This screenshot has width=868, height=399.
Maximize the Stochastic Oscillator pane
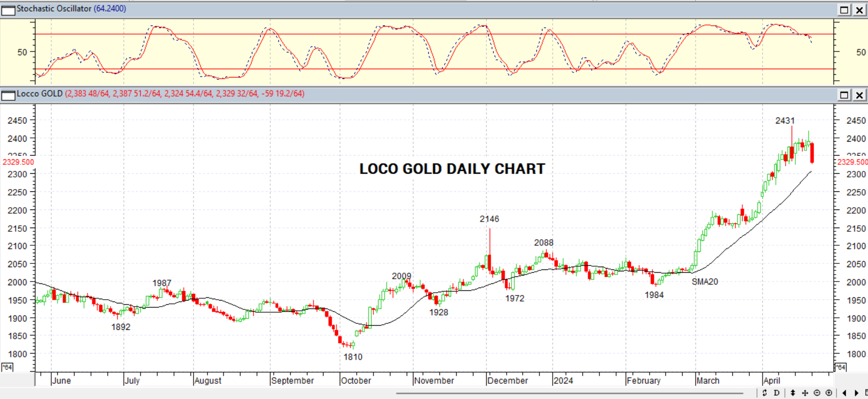[844, 10]
